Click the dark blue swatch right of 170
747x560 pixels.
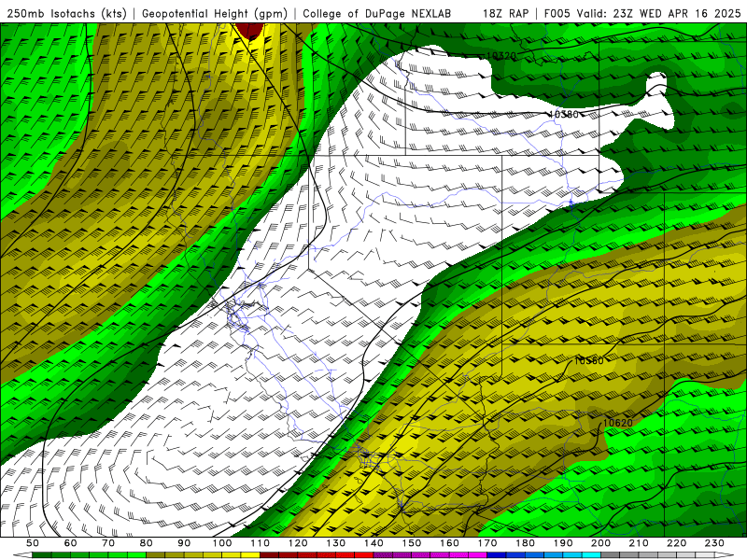(x=497, y=555)
